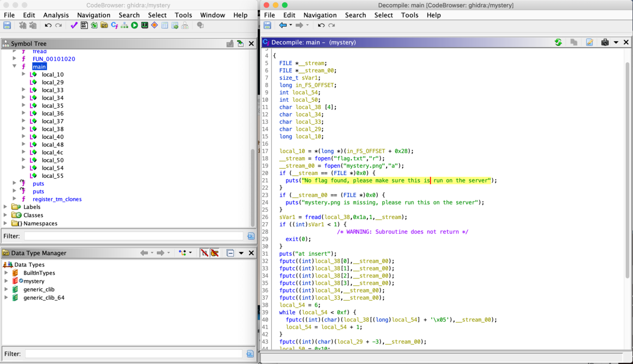Open the Bytes viewer icon
633x364 pixels.
84,25
